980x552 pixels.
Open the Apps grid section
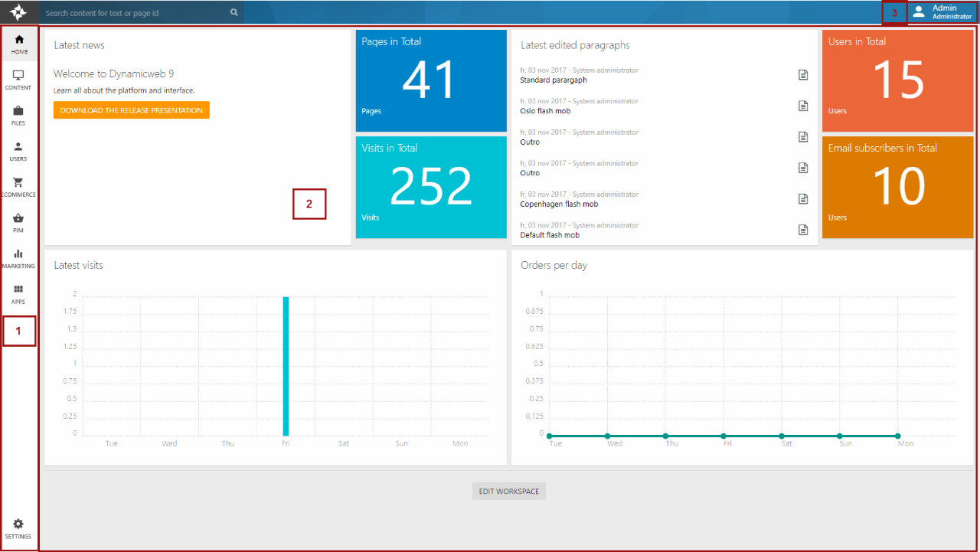click(19, 294)
